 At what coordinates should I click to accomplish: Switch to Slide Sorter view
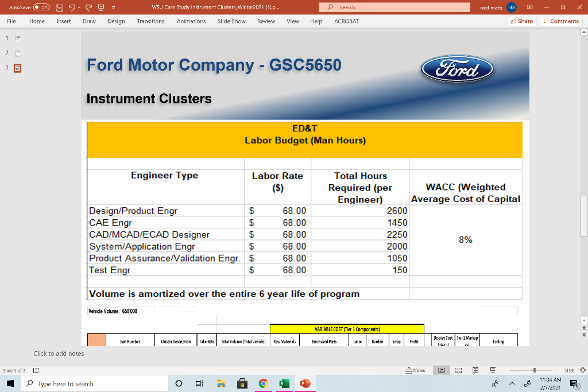(x=458, y=370)
